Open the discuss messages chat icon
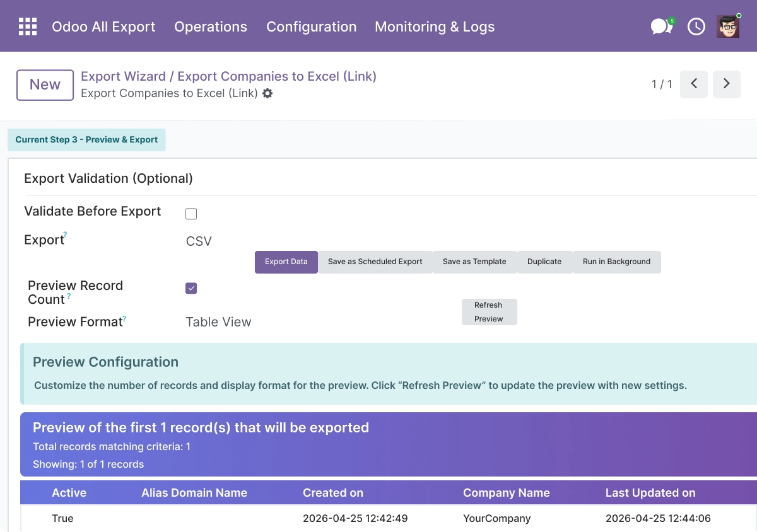 661,26
